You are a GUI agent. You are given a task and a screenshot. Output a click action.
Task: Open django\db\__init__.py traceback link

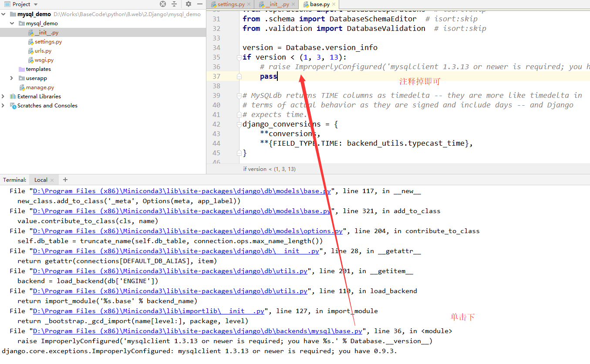(176, 251)
